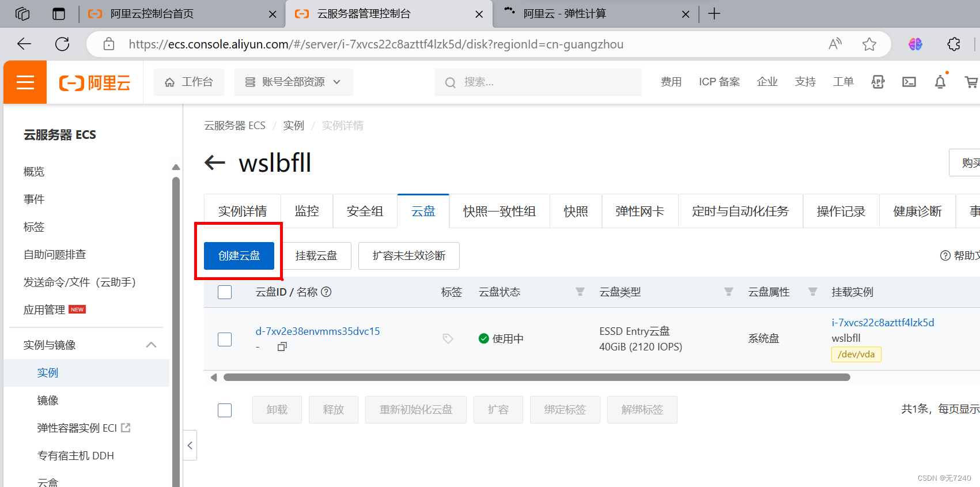Click the search input field

(x=538, y=82)
